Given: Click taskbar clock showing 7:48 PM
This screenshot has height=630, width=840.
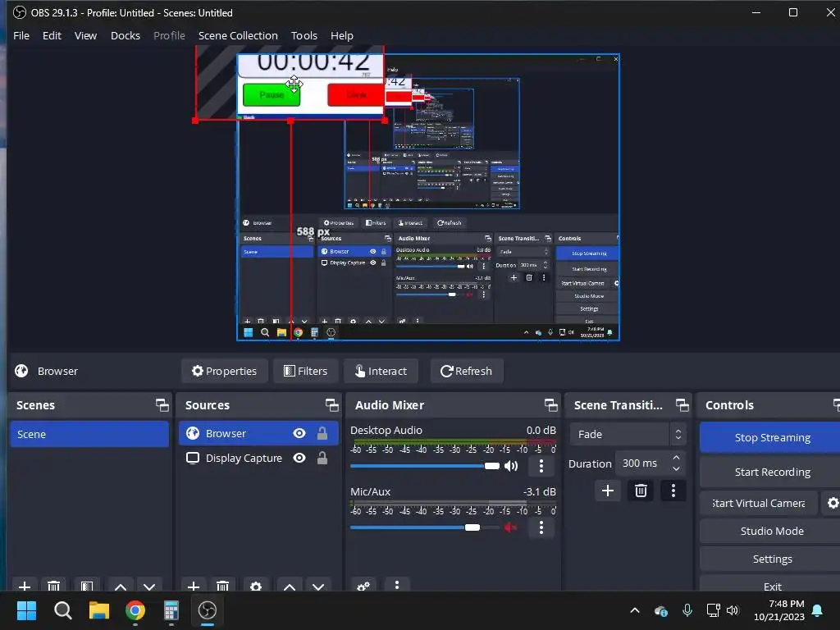Looking at the screenshot, I should click(779, 610).
